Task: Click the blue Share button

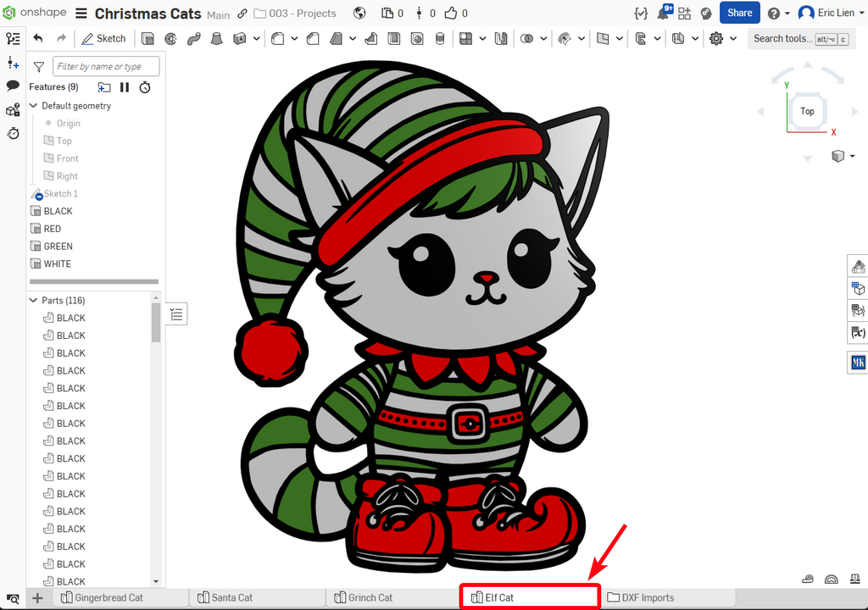Action: [739, 13]
